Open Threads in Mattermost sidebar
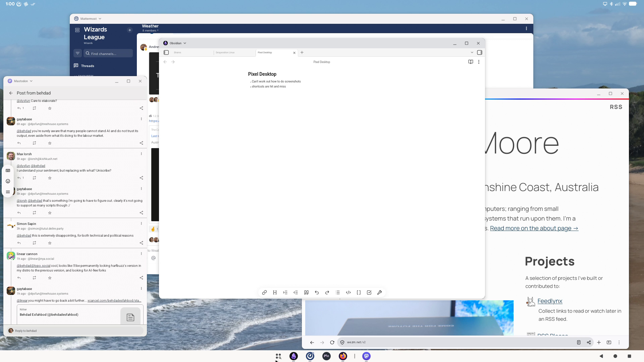 (88, 66)
